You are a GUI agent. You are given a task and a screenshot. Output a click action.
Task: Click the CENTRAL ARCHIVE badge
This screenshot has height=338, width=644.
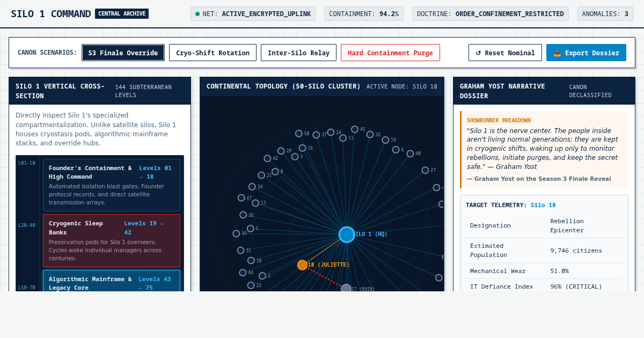(122, 13)
